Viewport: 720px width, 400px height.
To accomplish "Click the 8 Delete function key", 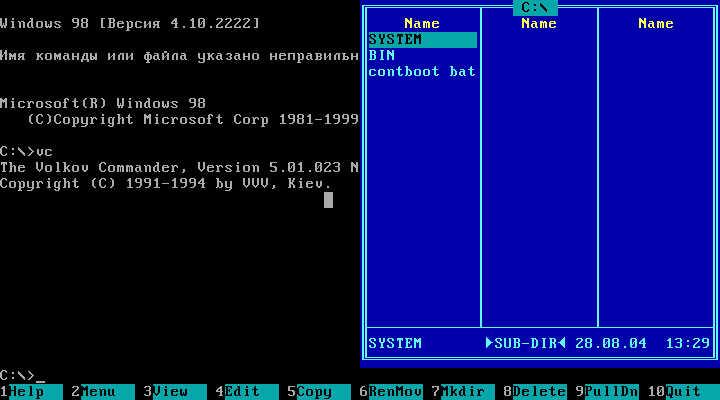I will click(535, 392).
